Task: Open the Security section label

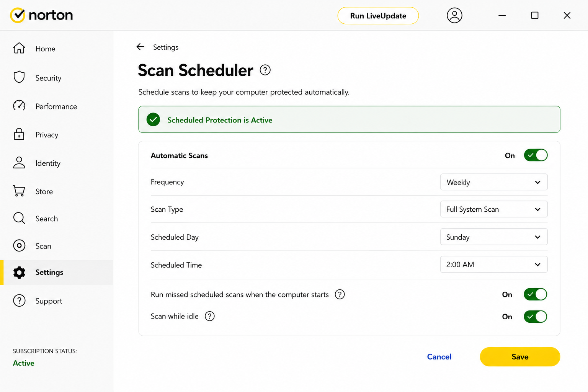Action: pyautogui.click(x=48, y=78)
